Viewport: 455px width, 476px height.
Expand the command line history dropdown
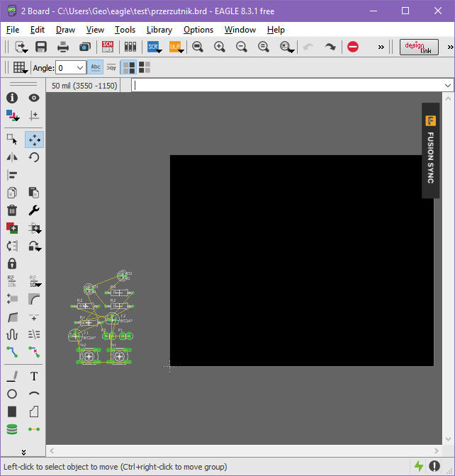(x=446, y=85)
